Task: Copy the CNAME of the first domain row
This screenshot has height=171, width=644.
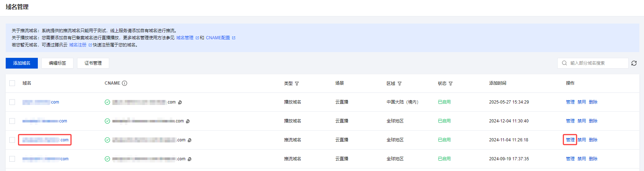Action: point(180,102)
